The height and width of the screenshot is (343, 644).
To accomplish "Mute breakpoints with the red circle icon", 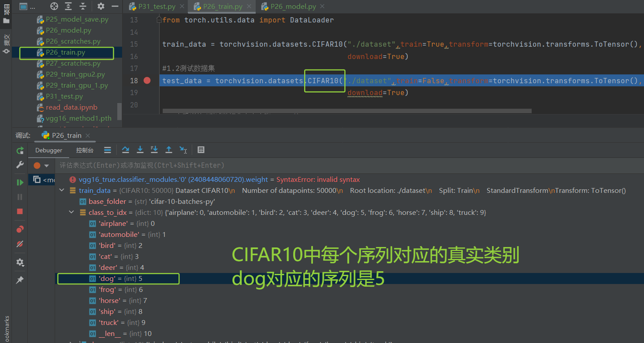I will coord(20,244).
